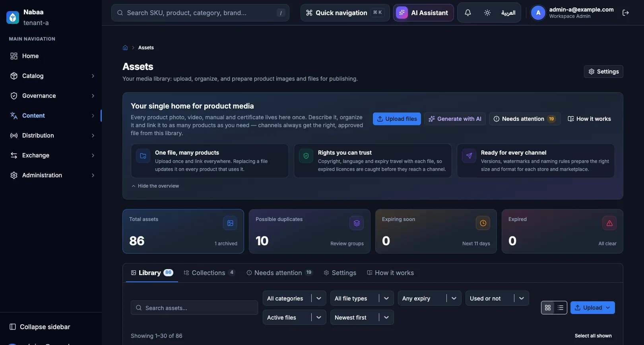Click the shield icon beside Rights you can trust
The image size is (644, 345).
[306, 156]
